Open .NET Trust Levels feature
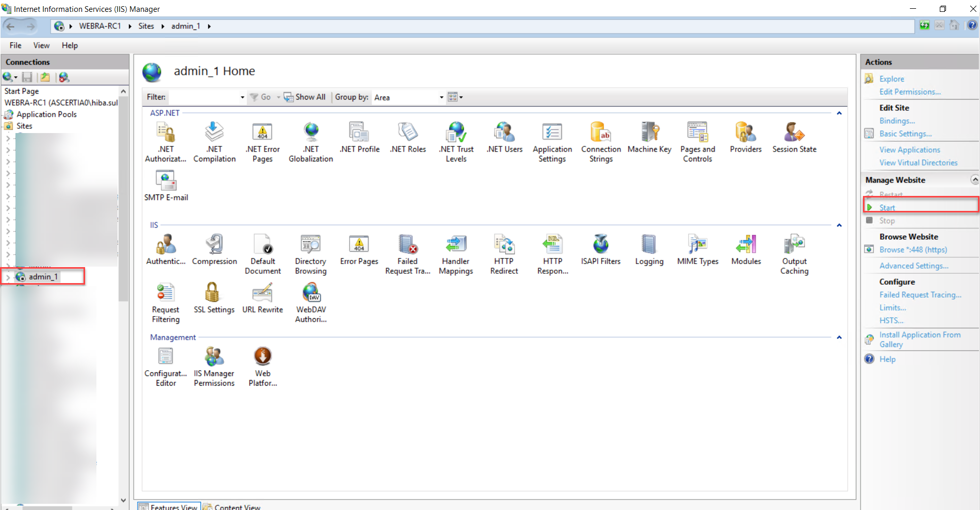The image size is (980, 510). [456, 142]
